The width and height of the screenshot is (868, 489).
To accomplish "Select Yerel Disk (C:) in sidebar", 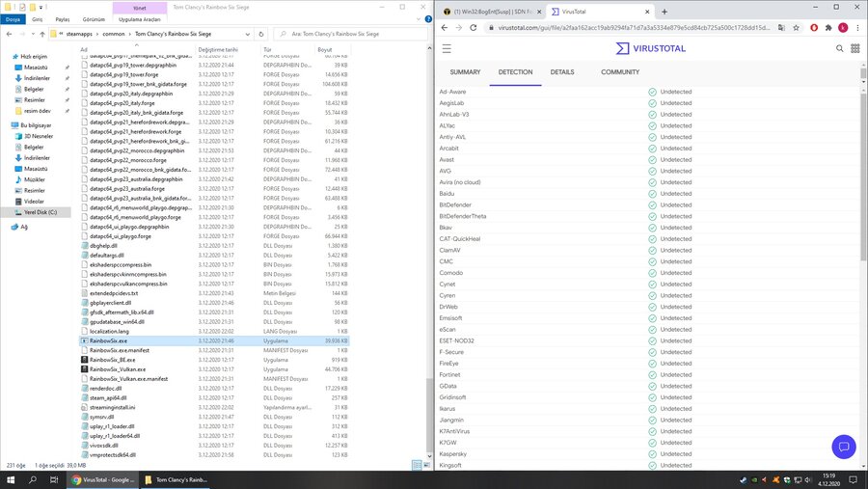I will click(40, 212).
